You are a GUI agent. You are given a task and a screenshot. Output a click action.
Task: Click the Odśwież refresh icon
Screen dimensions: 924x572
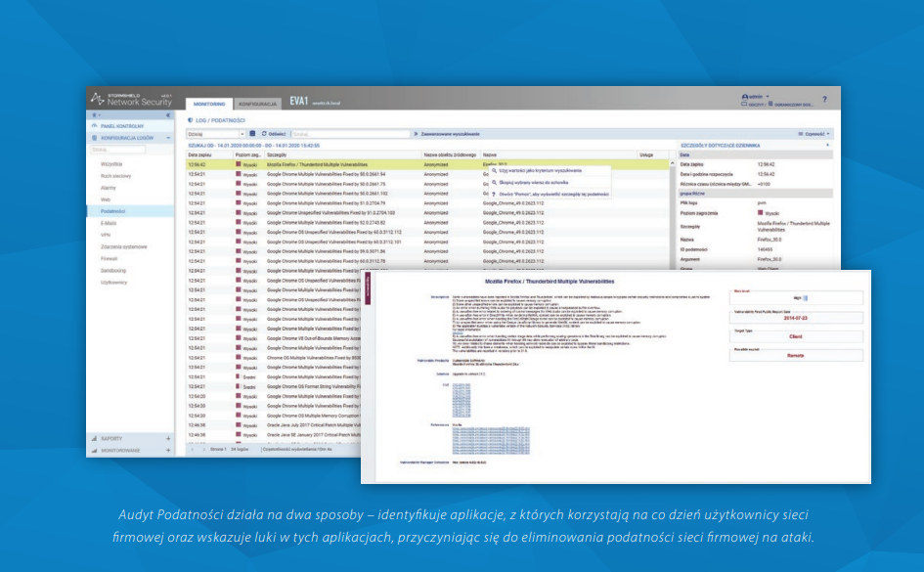point(262,133)
